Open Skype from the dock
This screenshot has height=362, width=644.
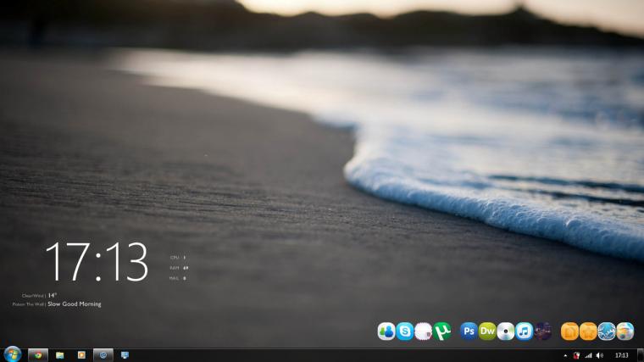[x=404, y=331]
